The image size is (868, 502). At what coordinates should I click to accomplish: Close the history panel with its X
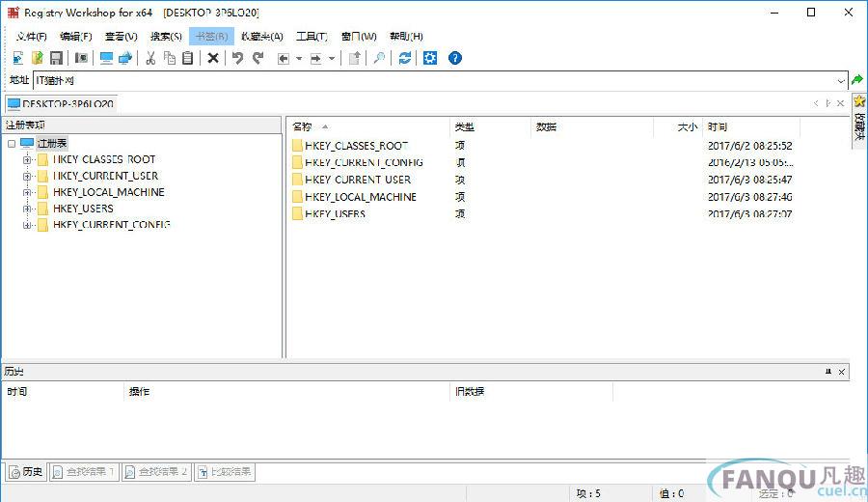click(x=841, y=372)
